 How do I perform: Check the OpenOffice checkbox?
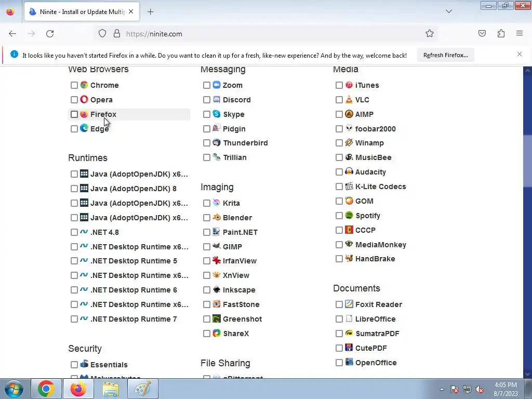tap(339, 363)
